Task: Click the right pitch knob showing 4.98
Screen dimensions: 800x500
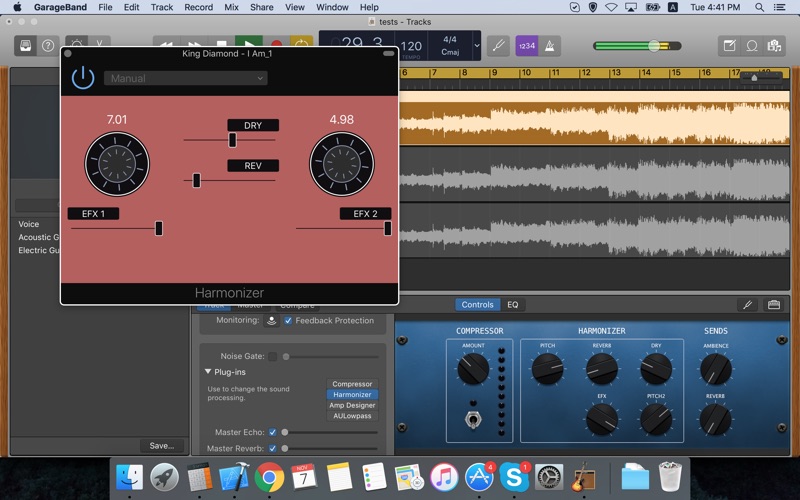Action: pyautogui.click(x=342, y=164)
